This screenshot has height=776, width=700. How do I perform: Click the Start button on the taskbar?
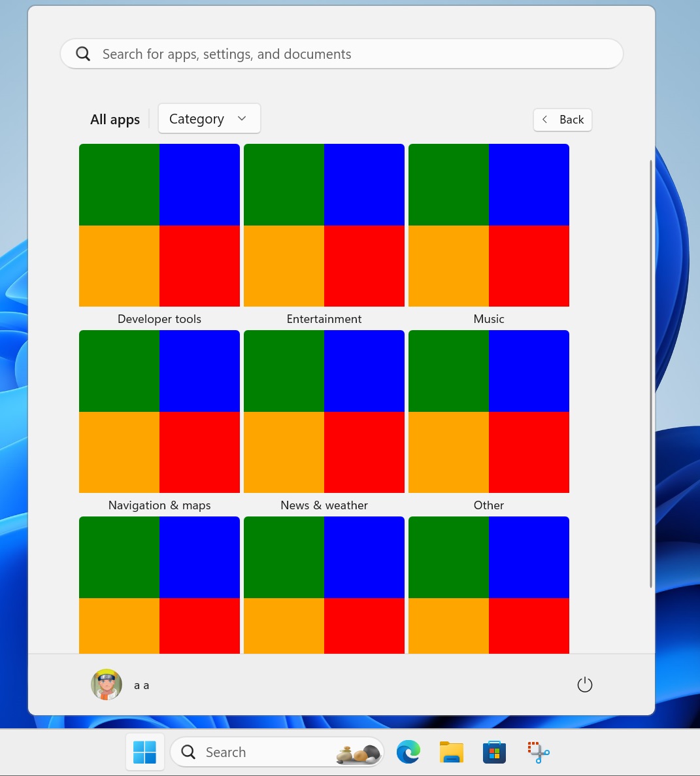click(x=144, y=752)
